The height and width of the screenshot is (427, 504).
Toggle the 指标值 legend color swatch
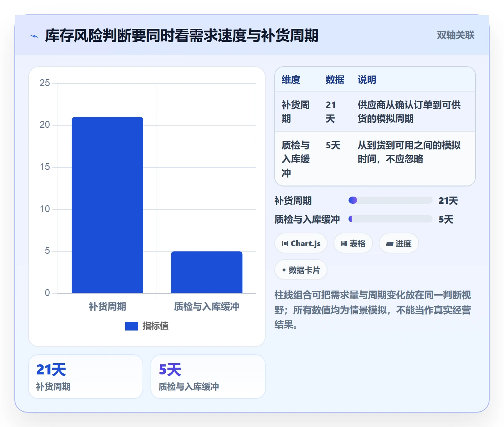click(131, 326)
